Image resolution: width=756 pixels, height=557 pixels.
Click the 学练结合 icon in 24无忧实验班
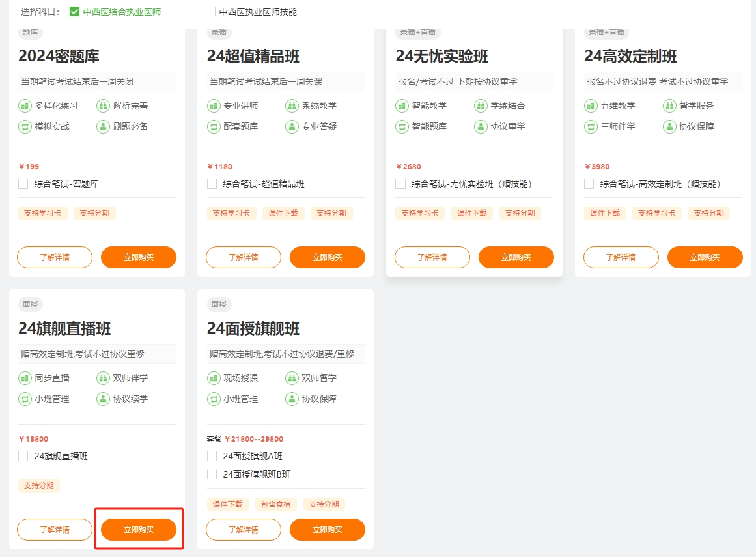tap(481, 106)
